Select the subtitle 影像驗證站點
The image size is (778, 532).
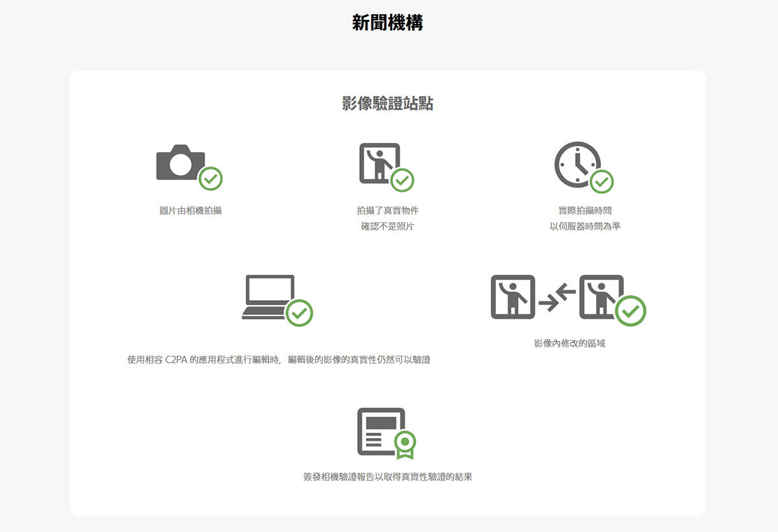tap(388, 103)
